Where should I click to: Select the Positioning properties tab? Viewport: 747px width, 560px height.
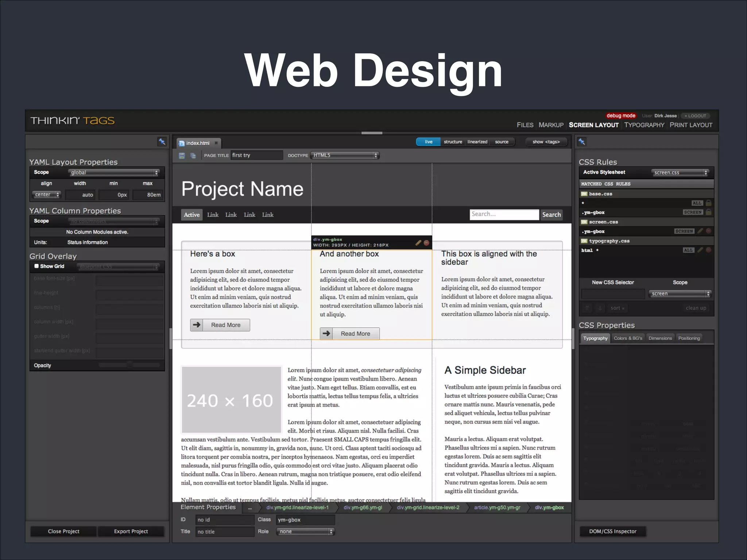click(x=689, y=338)
